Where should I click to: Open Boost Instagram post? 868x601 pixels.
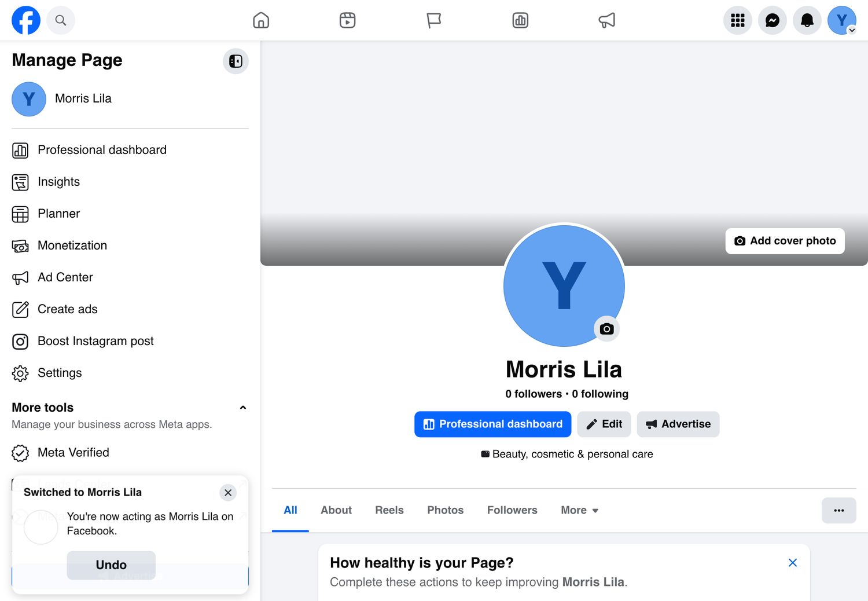130,341
